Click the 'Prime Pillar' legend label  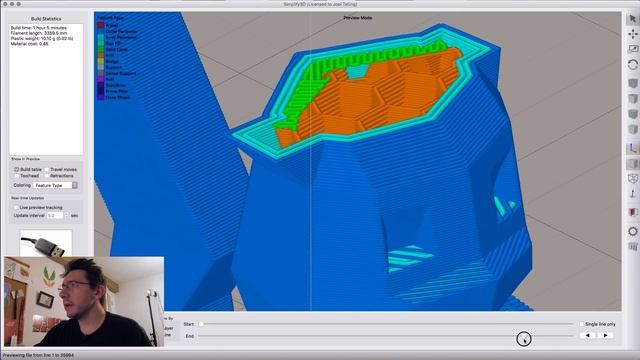(x=117, y=91)
